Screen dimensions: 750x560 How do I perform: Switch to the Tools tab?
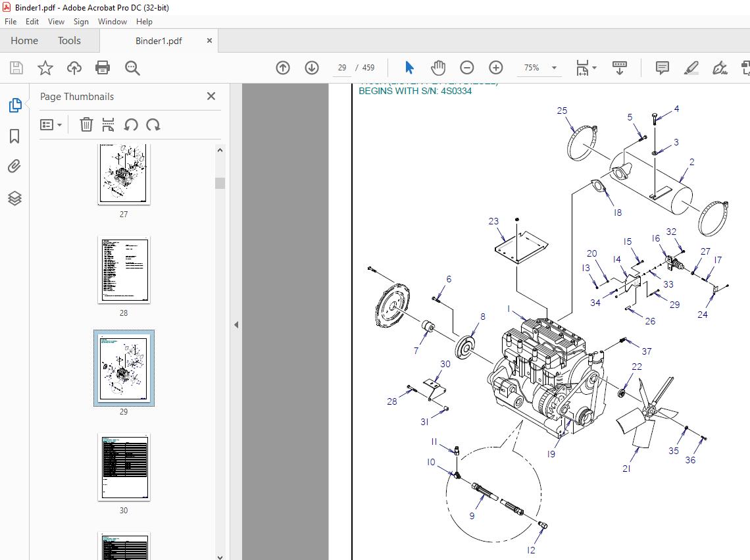69,41
